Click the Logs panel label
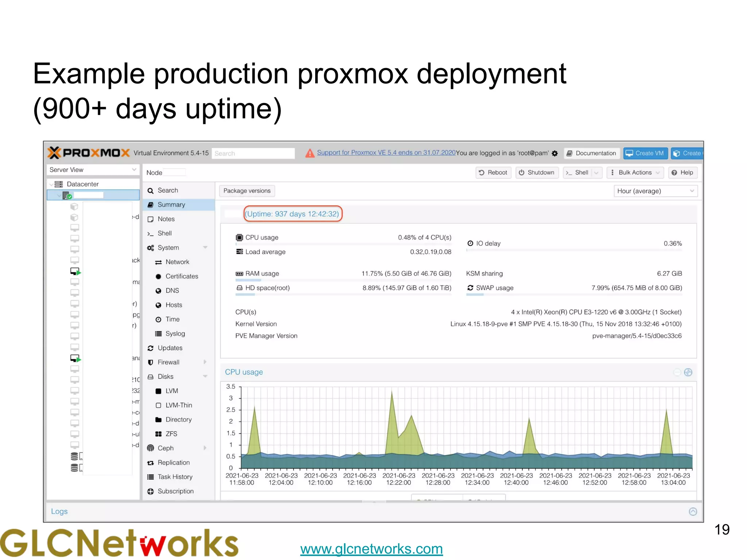This screenshot has height=560, width=747. click(x=59, y=511)
